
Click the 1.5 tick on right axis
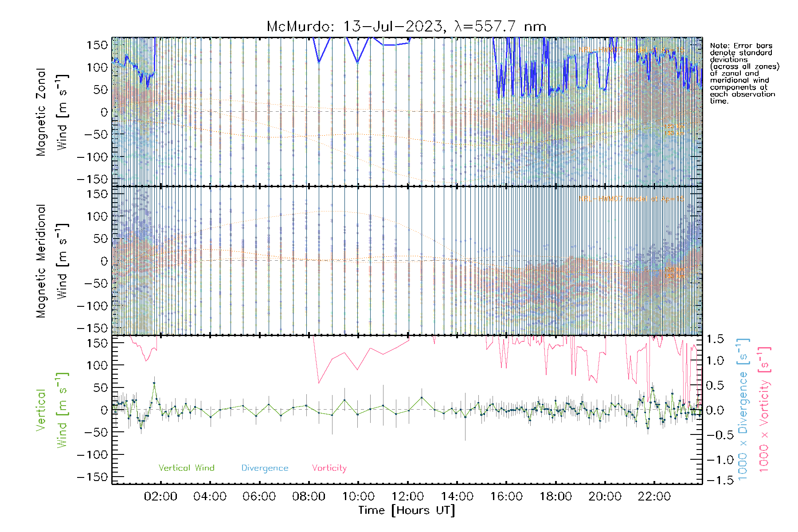pyautogui.click(x=715, y=339)
